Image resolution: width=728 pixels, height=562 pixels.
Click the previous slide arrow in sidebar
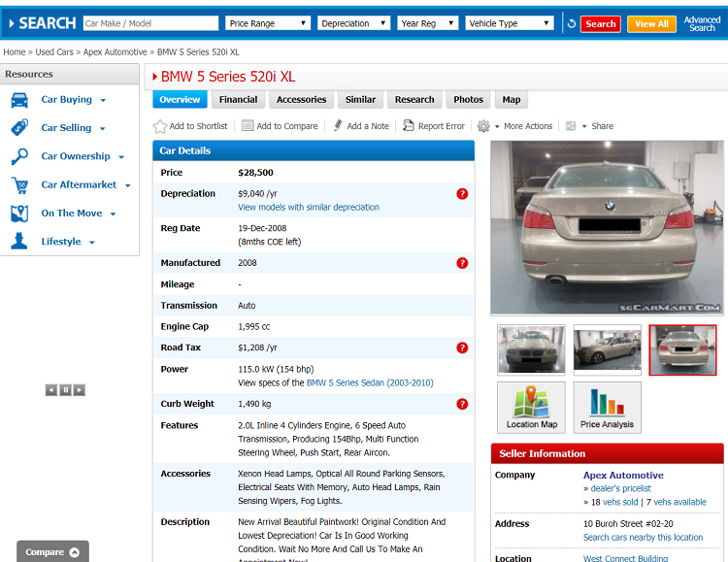pyautogui.click(x=51, y=389)
